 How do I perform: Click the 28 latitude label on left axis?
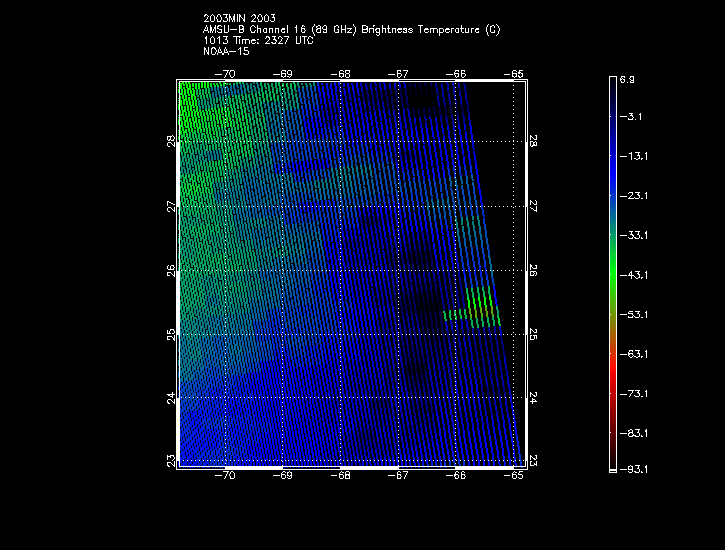tap(171, 141)
